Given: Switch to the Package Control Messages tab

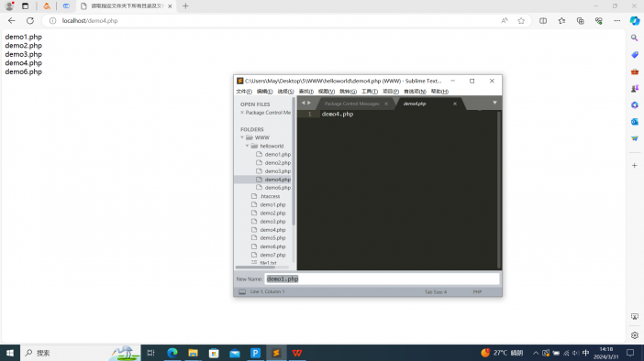Looking at the screenshot, I should pos(352,104).
